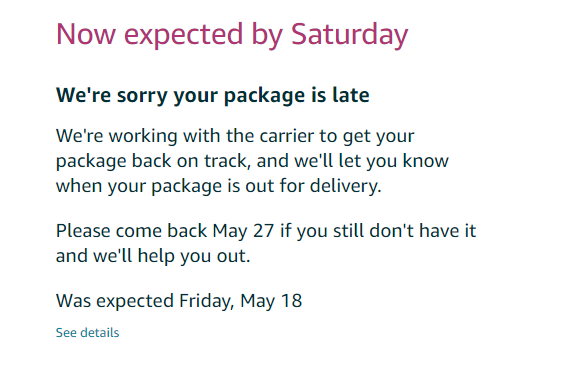Click the phrase 'still don't have it'
Screen dimensions: 582x372
404,231
